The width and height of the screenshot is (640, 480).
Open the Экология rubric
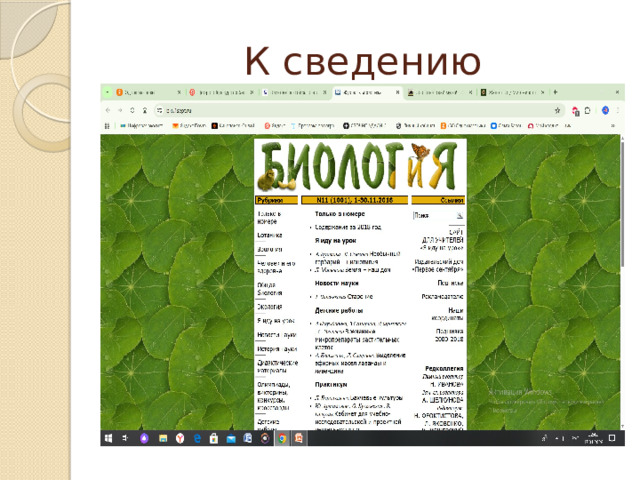270,307
